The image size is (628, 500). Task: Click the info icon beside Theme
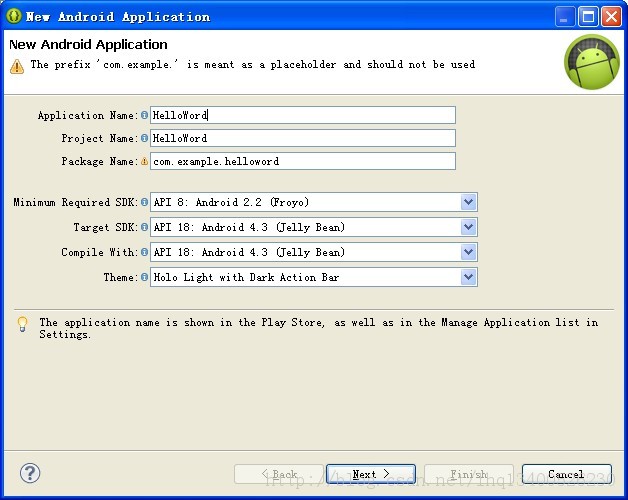(144, 277)
